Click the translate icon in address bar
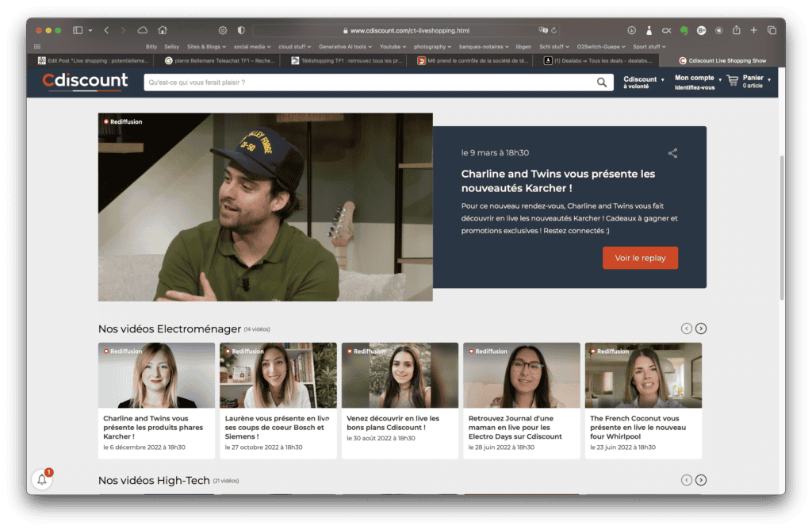This screenshot has width=812, height=530. 542,30
